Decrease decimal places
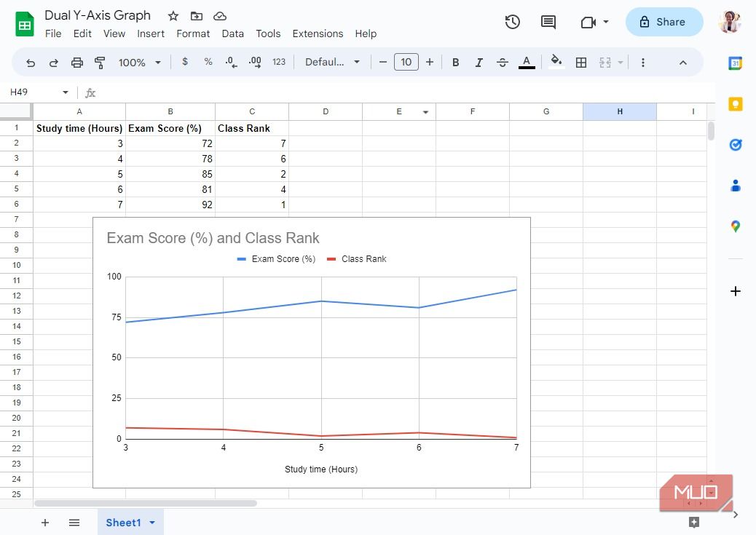756x535 pixels. 231,62
